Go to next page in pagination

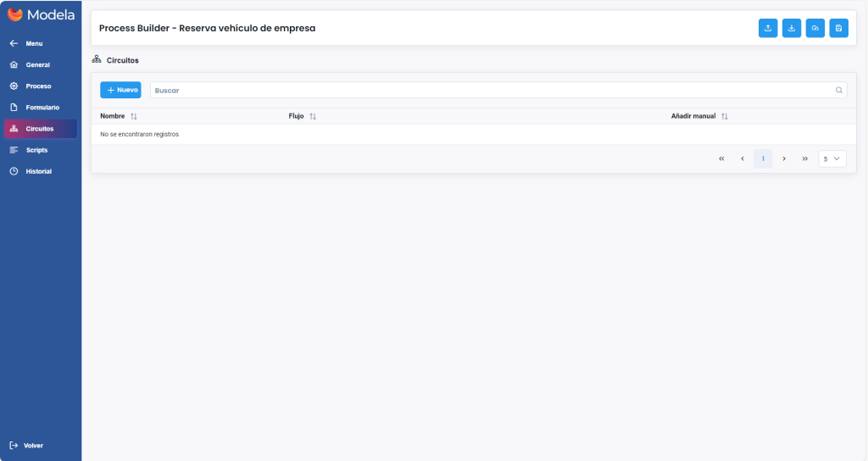point(784,158)
